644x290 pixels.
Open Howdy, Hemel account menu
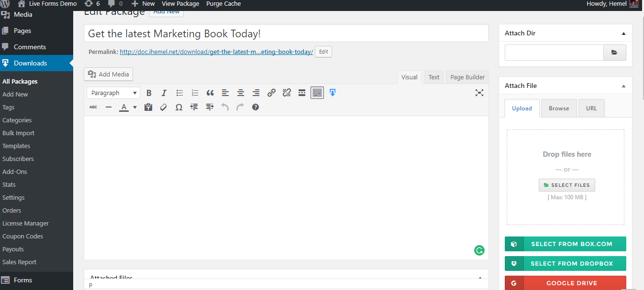(x=612, y=4)
